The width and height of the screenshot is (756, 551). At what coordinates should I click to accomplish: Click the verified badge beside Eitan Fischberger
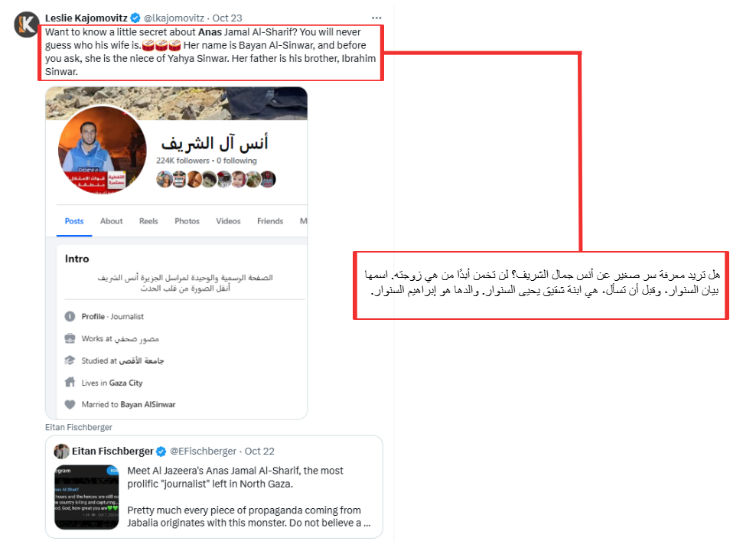coord(161,452)
